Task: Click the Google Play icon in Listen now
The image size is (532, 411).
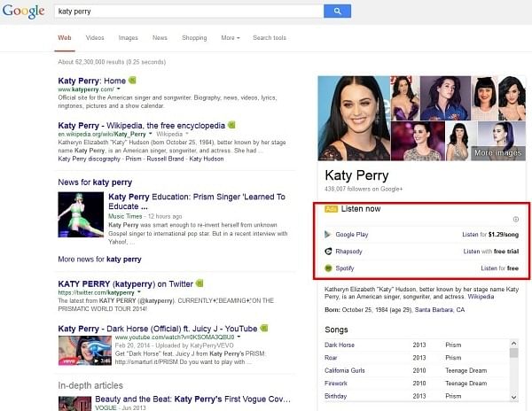Action: pyautogui.click(x=328, y=234)
